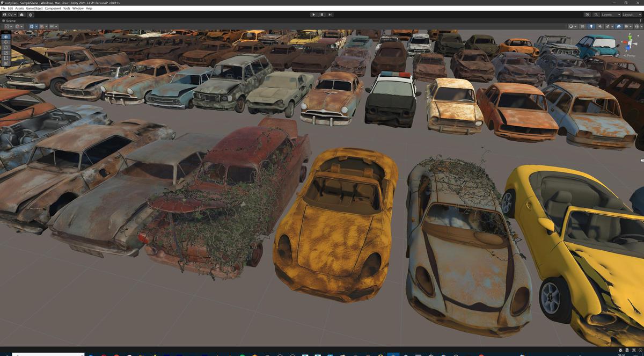Switch to the Scene tab
The image size is (644, 356).
click(x=10, y=20)
